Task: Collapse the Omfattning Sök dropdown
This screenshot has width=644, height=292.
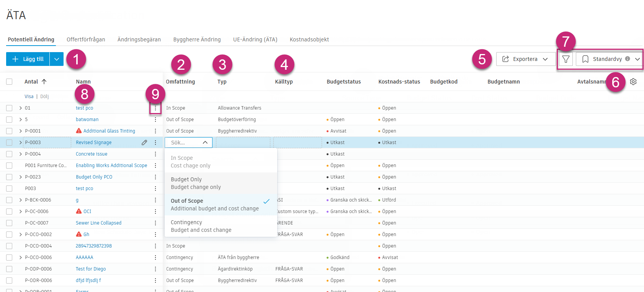Action: [205, 143]
